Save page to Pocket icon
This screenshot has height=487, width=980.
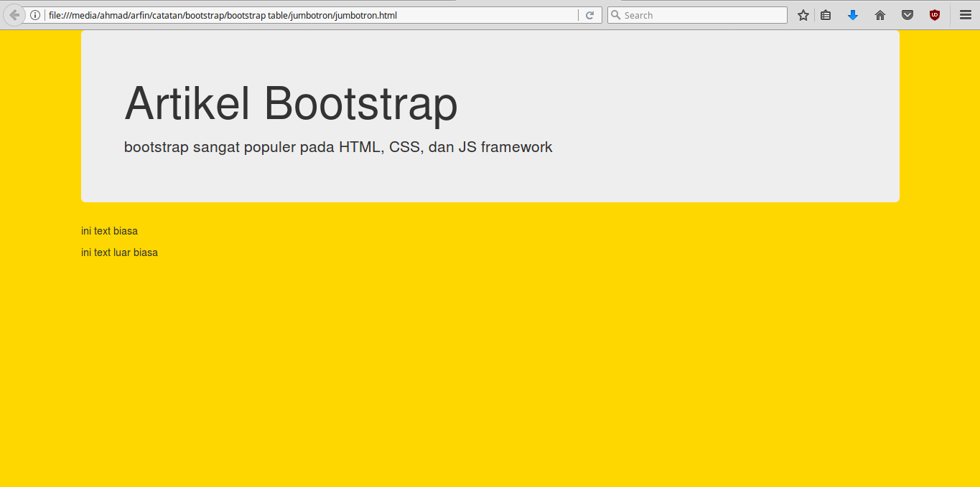907,15
